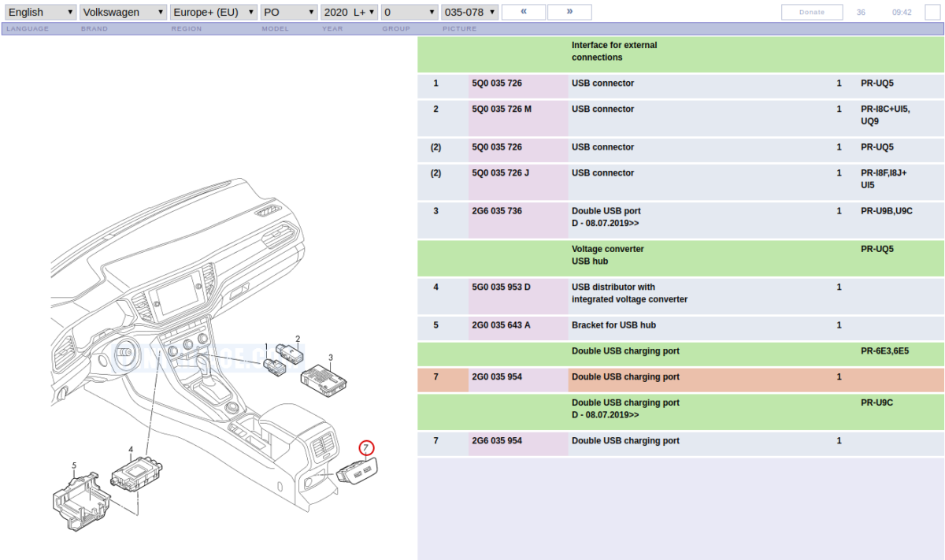
Task: Click the 'Voltage converter USB hub' heading
Action: pos(608,255)
